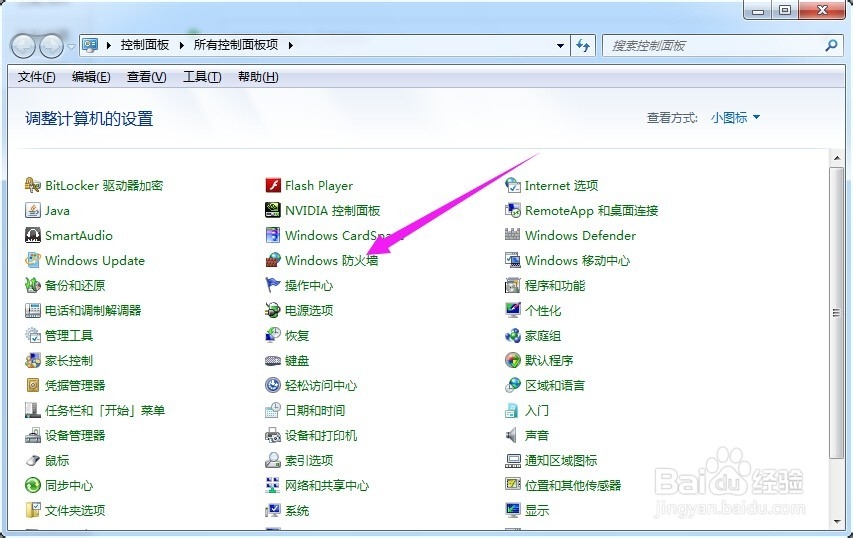The image size is (853, 538).
Task: Click the 区域和语言 globe icon
Action: click(512, 386)
